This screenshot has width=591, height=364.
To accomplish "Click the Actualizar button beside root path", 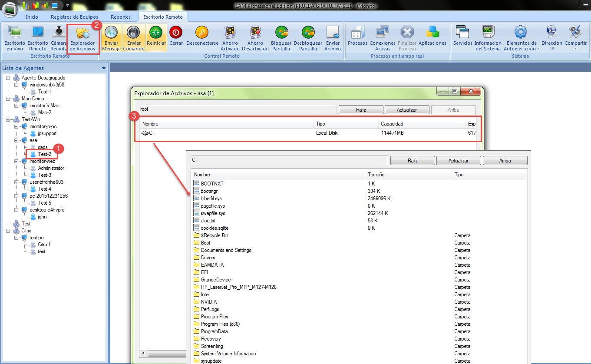I will (x=407, y=110).
